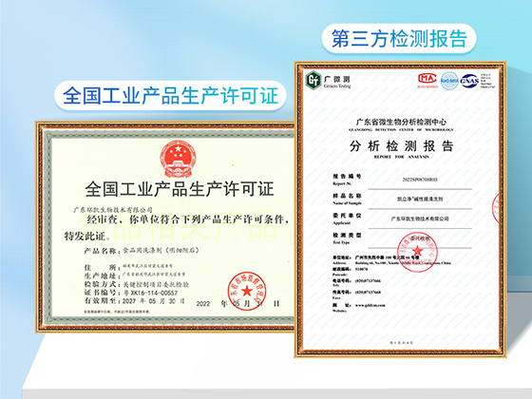The width and height of the screenshot is (532, 399).
Task: Click the 有效期至 2027年05月30日 line
Action: pyautogui.click(x=134, y=300)
